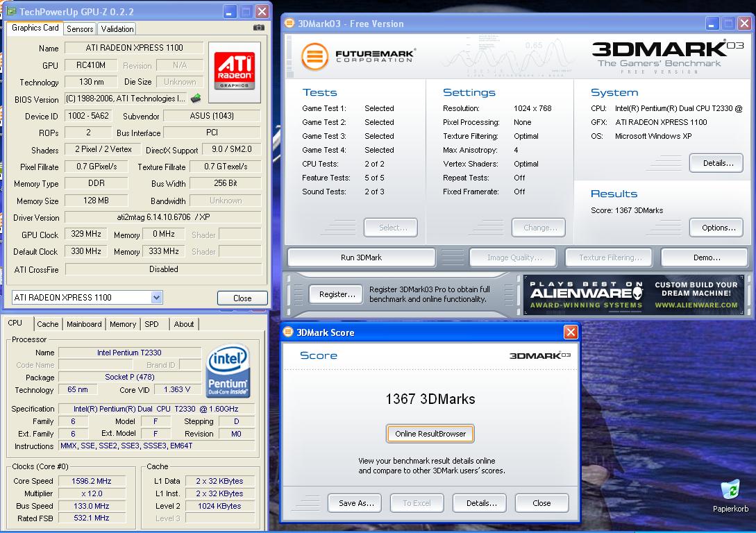This screenshot has height=533, width=756.
Task: Click Close button in GPU-Z
Action: point(242,298)
